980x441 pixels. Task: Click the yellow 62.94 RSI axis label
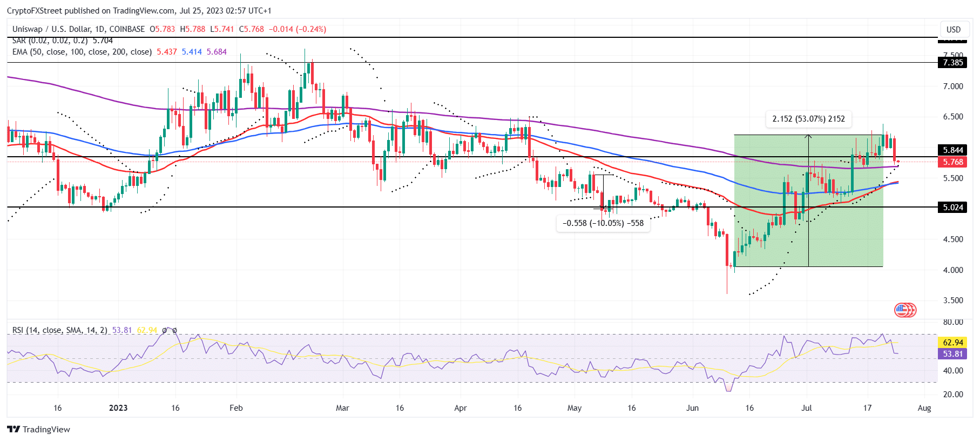tap(953, 343)
